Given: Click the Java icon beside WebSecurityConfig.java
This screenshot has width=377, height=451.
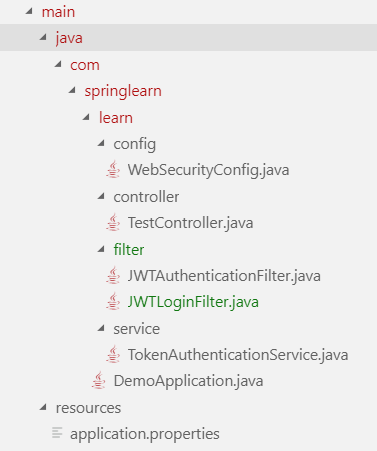Looking at the screenshot, I should click(113, 170).
